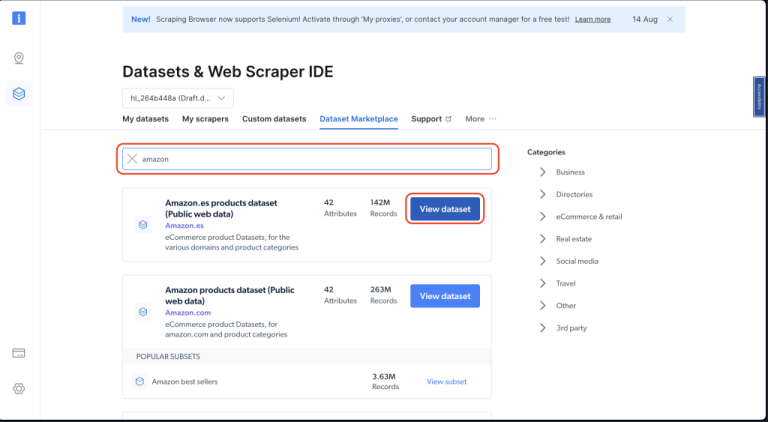View dataset for Amazon.es products

445,209
